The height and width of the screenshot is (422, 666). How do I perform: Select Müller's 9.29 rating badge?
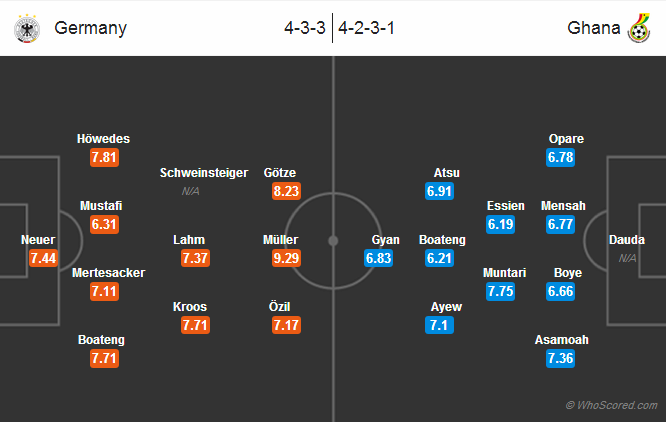(286, 258)
